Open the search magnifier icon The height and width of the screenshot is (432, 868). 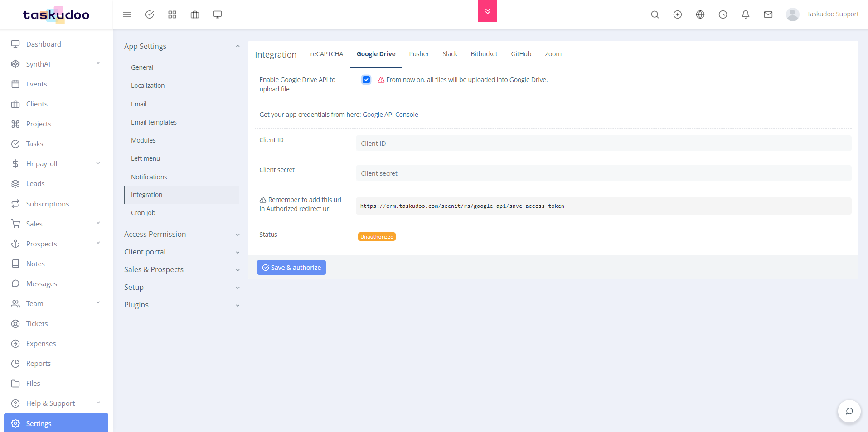click(x=655, y=14)
